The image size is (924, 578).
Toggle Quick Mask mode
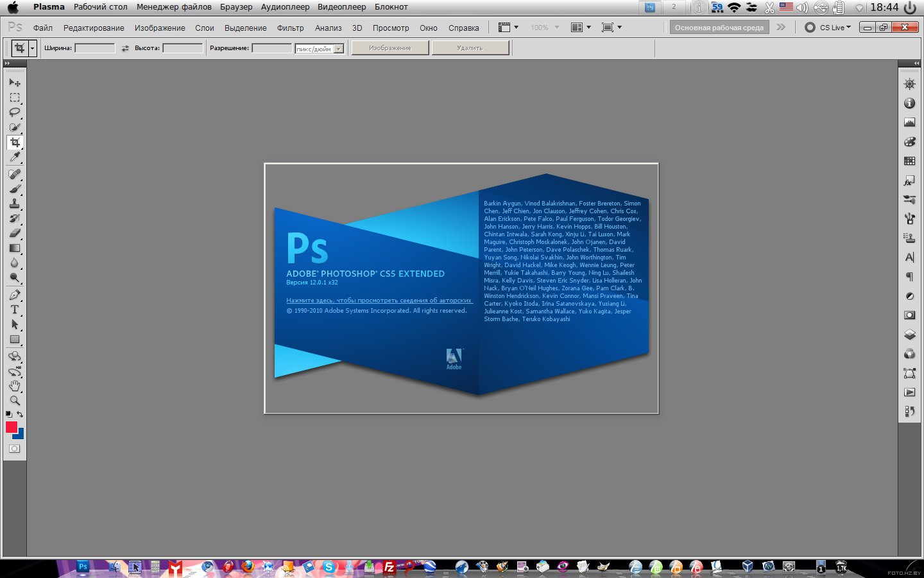coord(15,449)
